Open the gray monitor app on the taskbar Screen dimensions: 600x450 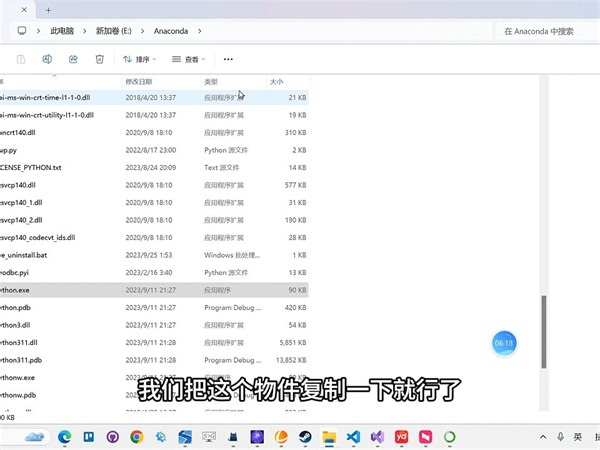pyautogui.click(x=209, y=437)
